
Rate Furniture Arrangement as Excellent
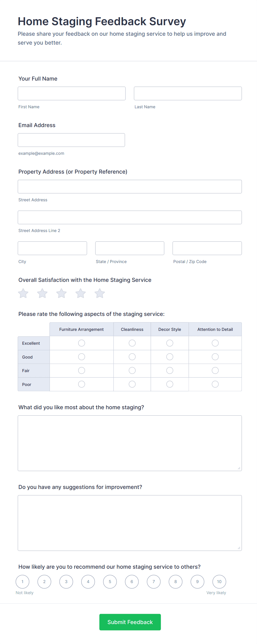pos(82,343)
